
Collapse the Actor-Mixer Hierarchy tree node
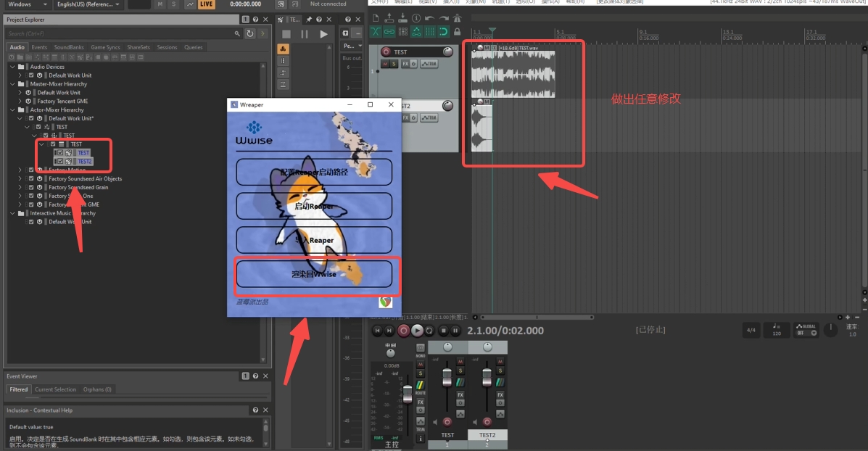[x=12, y=109]
